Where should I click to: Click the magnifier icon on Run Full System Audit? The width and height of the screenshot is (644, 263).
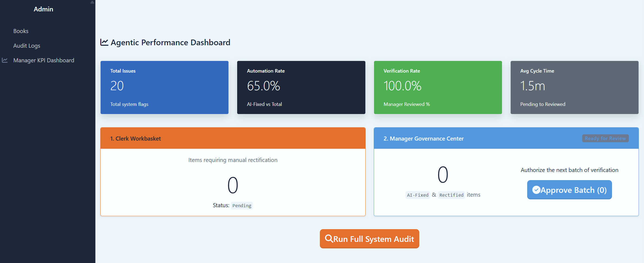(329, 238)
